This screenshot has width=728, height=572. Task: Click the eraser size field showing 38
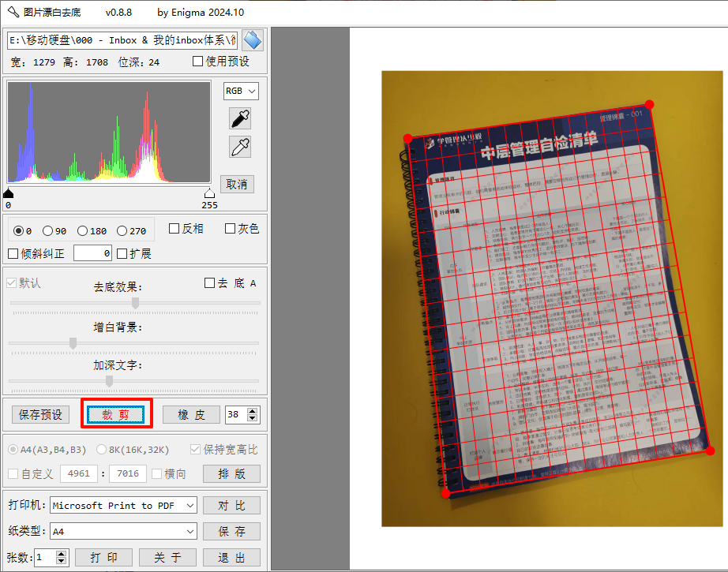tap(236, 414)
